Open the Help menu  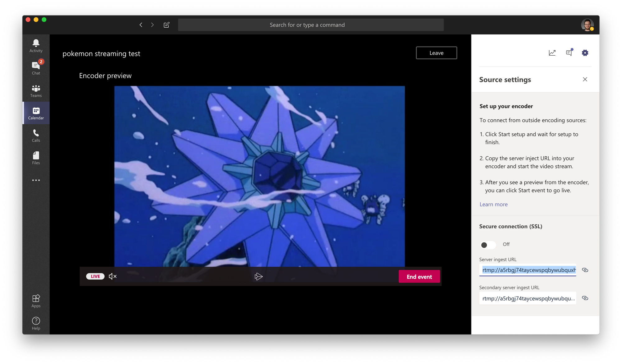click(36, 323)
